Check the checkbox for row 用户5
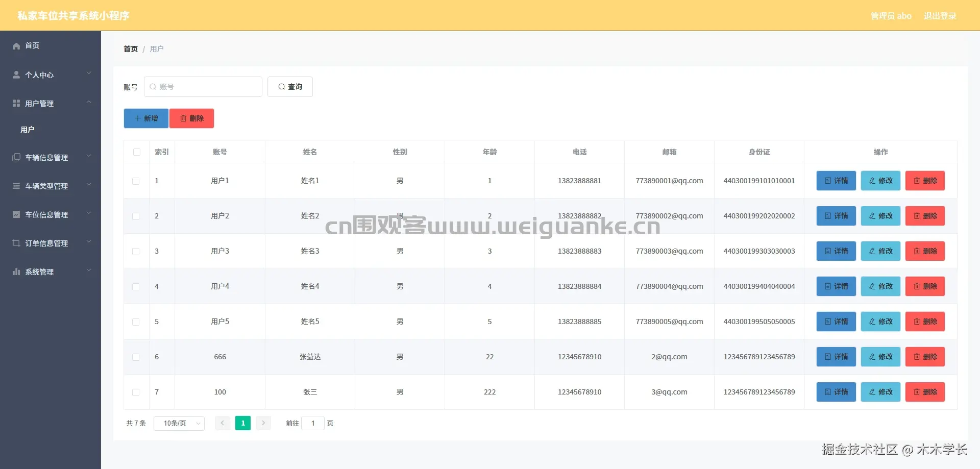 click(136, 322)
